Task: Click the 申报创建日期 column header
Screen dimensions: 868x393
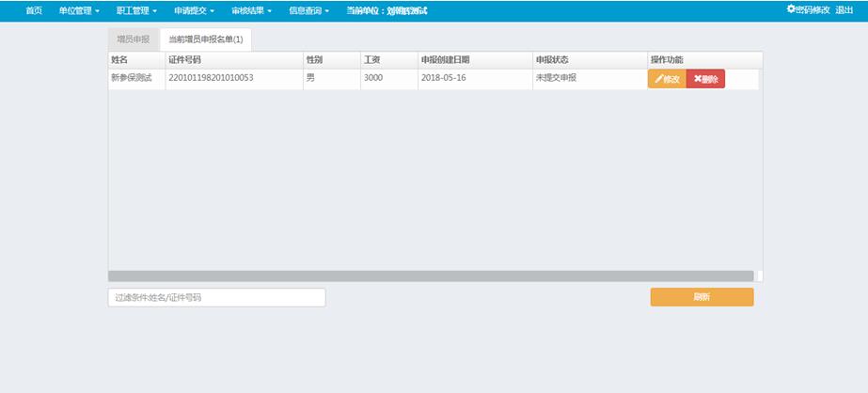Action: tap(444, 60)
